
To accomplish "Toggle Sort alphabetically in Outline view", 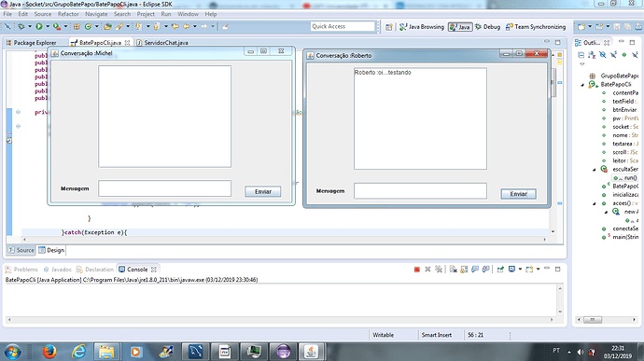I will pyautogui.click(x=592, y=55).
